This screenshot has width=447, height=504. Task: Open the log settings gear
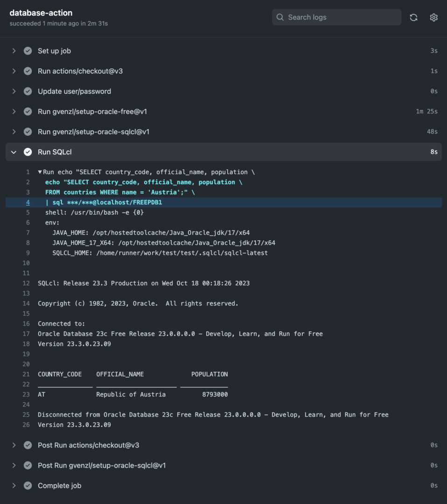click(433, 17)
